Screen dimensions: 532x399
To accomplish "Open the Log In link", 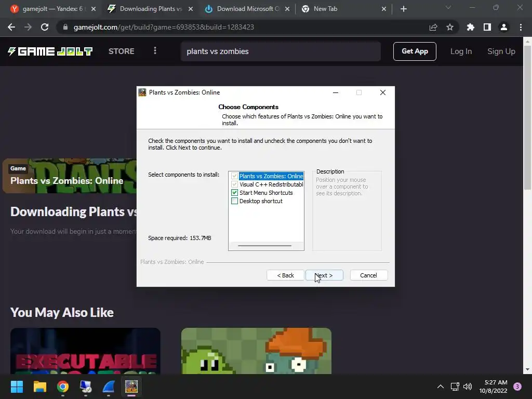I will point(461,51).
